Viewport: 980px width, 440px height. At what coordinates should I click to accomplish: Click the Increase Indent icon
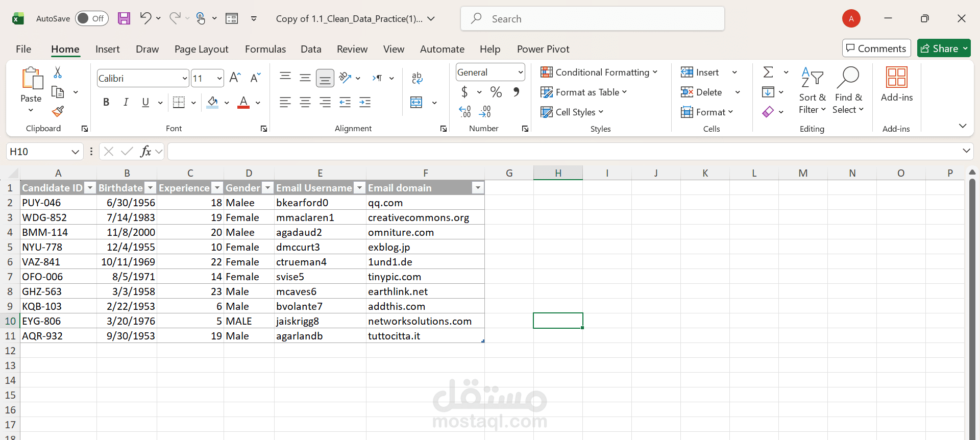pos(365,103)
